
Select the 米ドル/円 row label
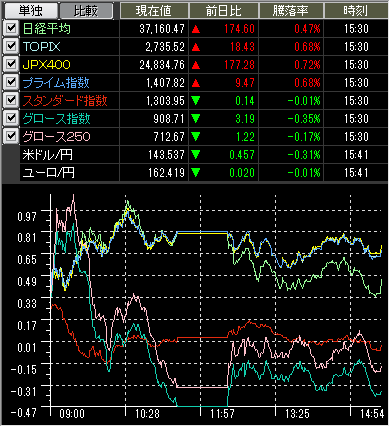coord(47,155)
